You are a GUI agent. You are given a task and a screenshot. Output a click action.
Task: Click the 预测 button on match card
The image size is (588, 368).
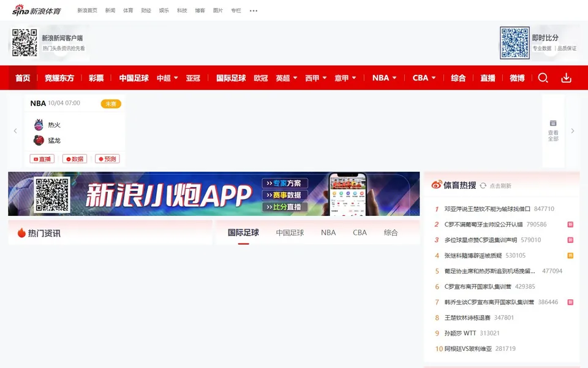click(x=107, y=159)
